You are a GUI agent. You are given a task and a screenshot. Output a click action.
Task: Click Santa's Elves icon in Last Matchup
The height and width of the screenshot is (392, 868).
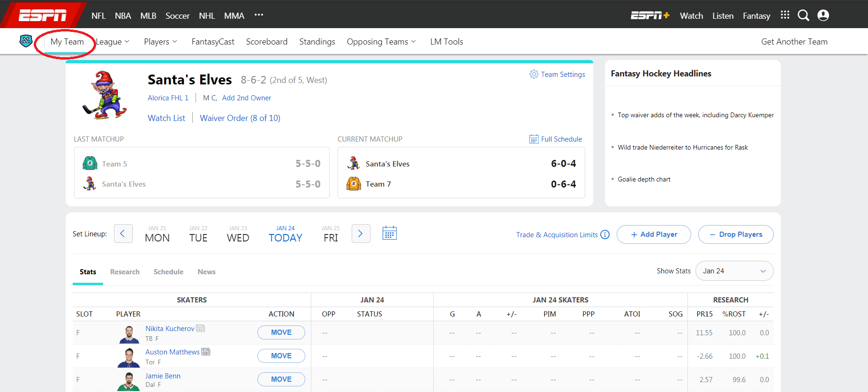point(90,184)
